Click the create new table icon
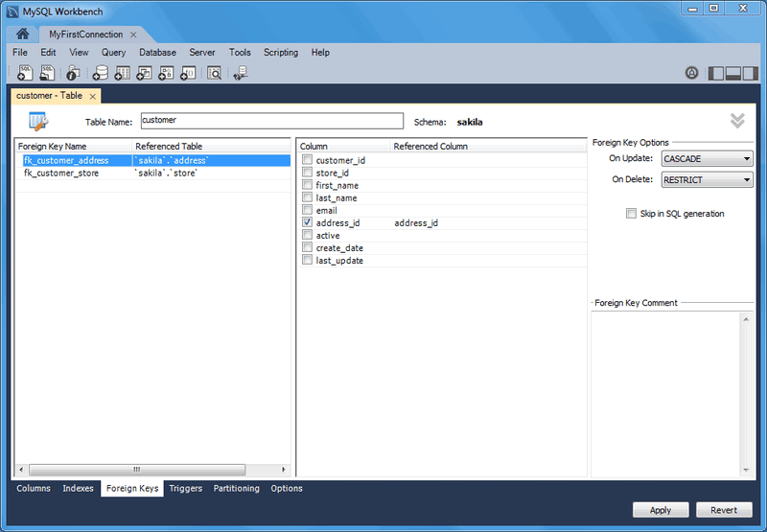767x532 pixels. (123, 73)
